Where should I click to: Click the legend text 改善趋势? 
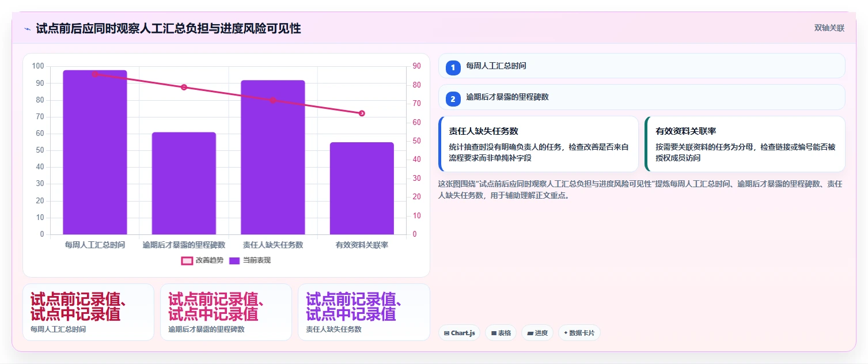(210, 260)
